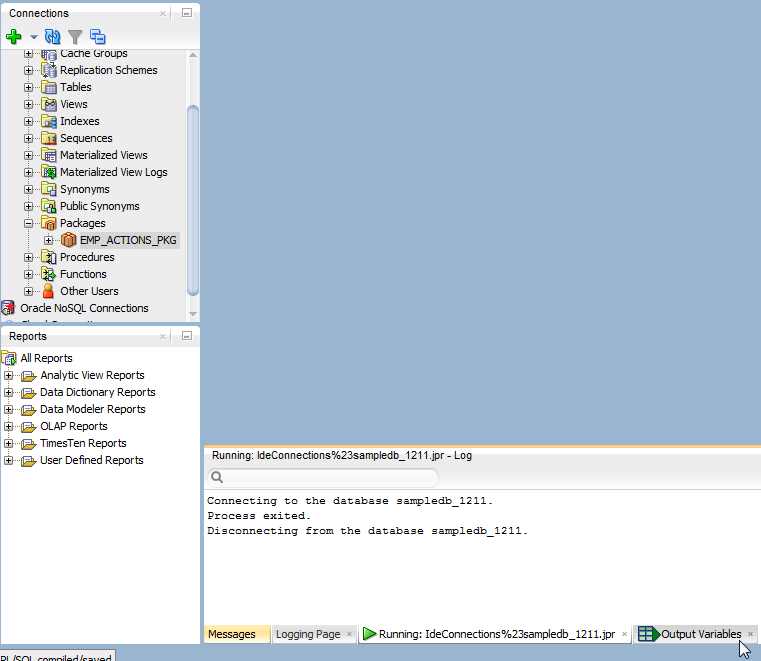
Task: Select the Procedures folder icon
Action: 49,257
